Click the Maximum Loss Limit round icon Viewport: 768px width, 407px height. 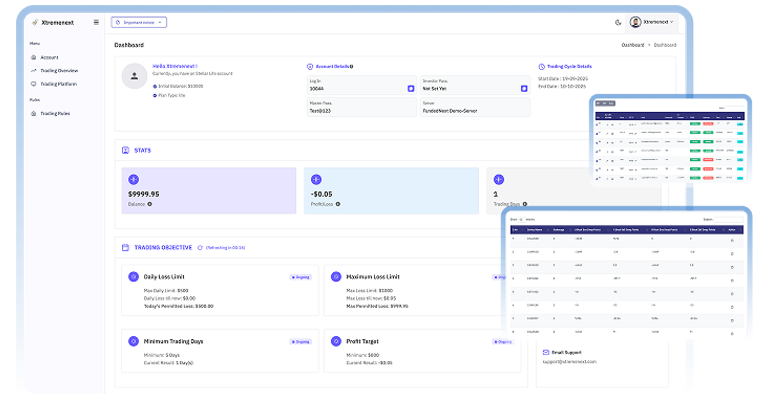336,277
